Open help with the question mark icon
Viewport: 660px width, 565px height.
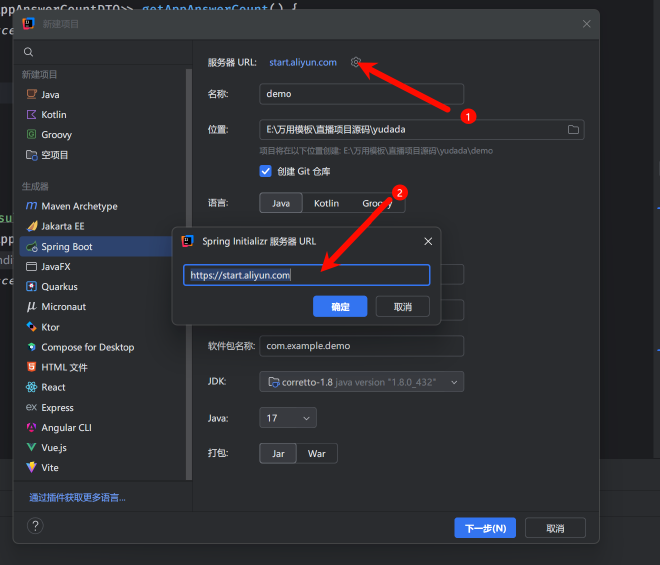pyautogui.click(x=35, y=526)
